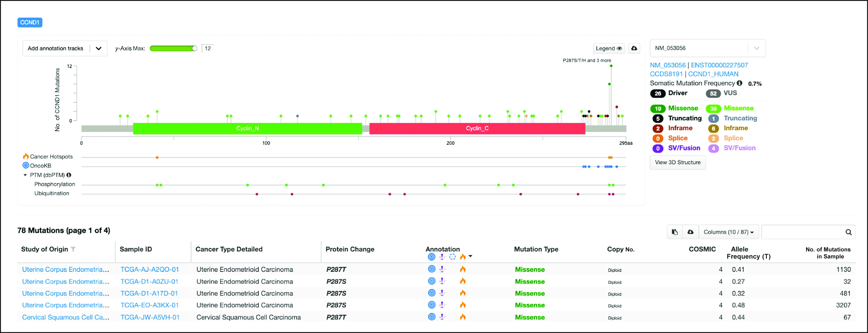Screen dimensions: 868x333
Task: Open the ENST00000227507 transcript link
Action: (x=719, y=65)
